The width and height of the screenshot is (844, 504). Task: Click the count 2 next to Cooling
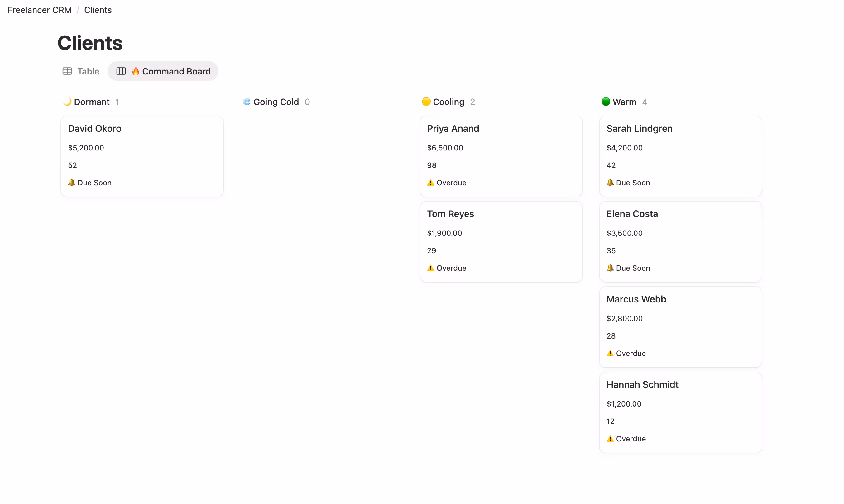(x=472, y=102)
